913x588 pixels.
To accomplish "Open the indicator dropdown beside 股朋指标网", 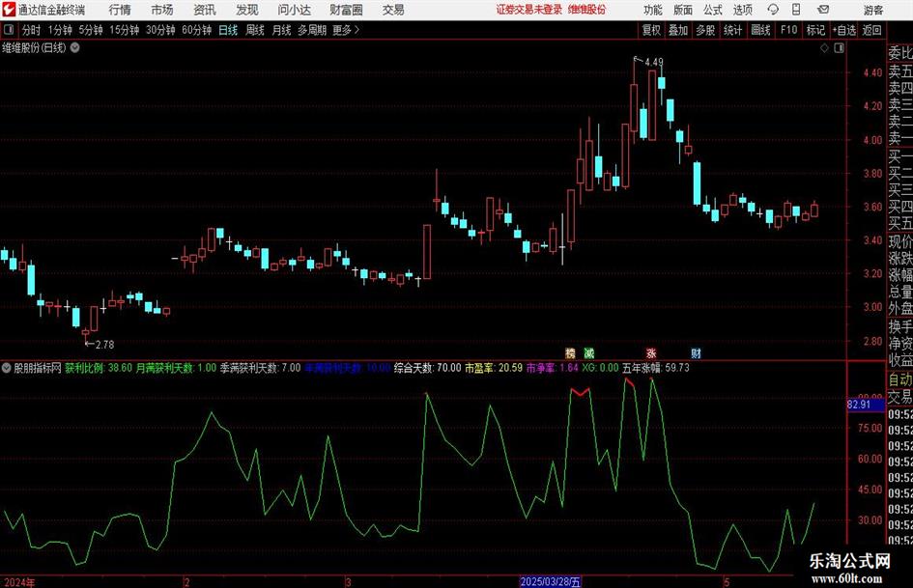I will [7, 368].
